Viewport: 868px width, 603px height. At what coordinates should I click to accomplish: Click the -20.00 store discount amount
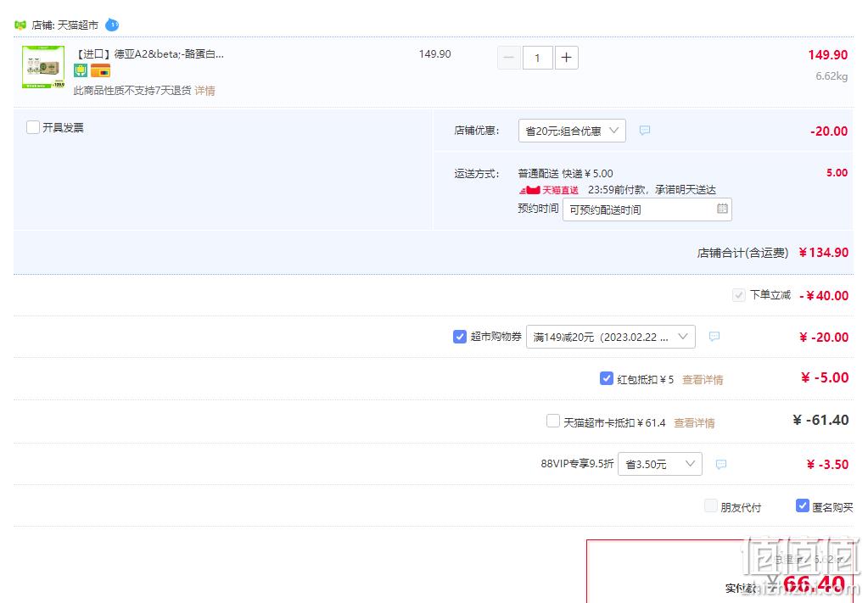[x=829, y=131]
